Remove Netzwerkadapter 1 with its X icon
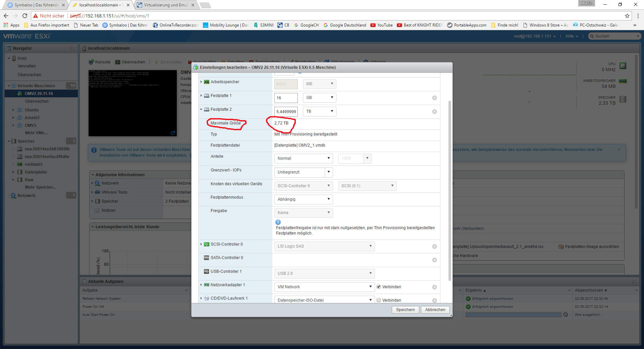This screenshot has height=349, width=644. (434, 287)
